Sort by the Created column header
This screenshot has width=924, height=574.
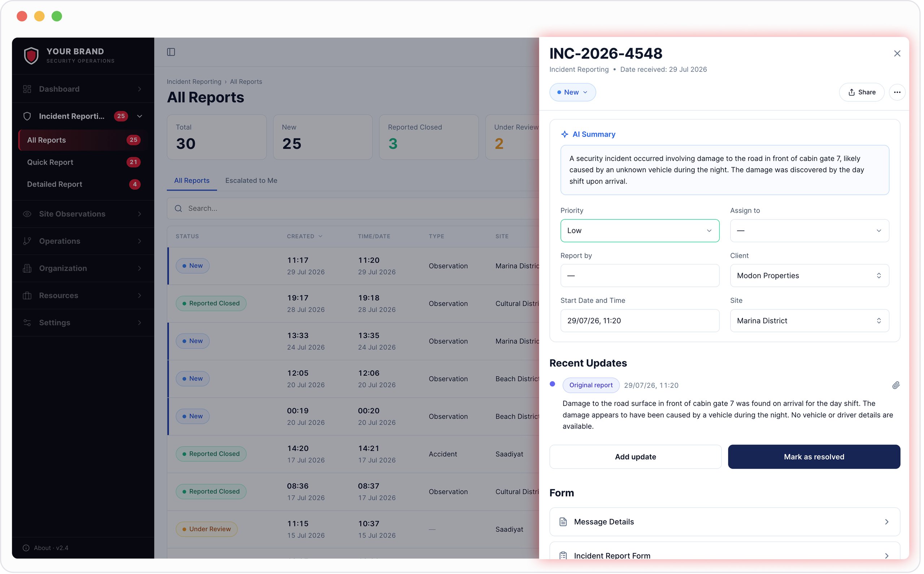(x=305, y=237)
